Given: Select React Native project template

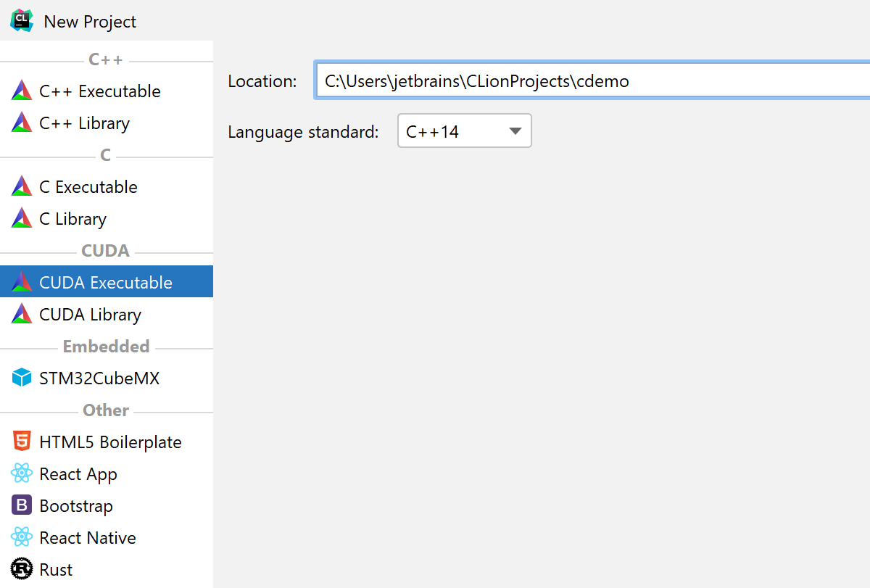Looking at the screenshot, I should tap(88, 537).
